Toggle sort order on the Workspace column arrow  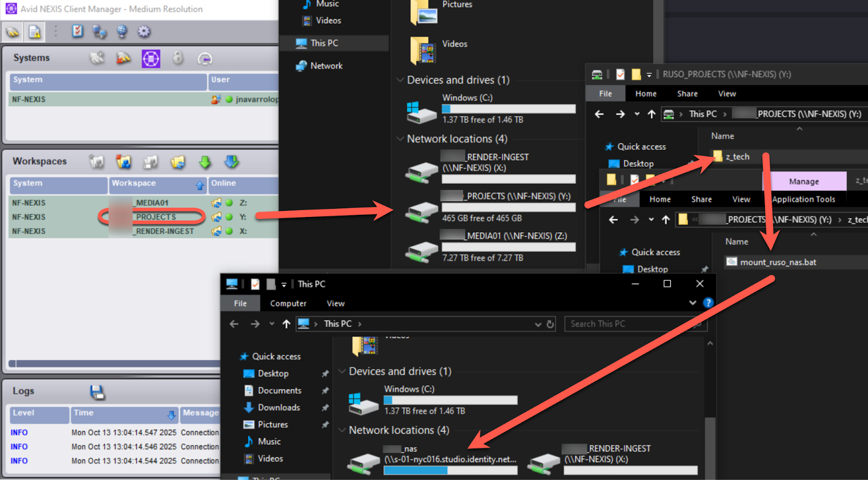[x=200, y=185]
